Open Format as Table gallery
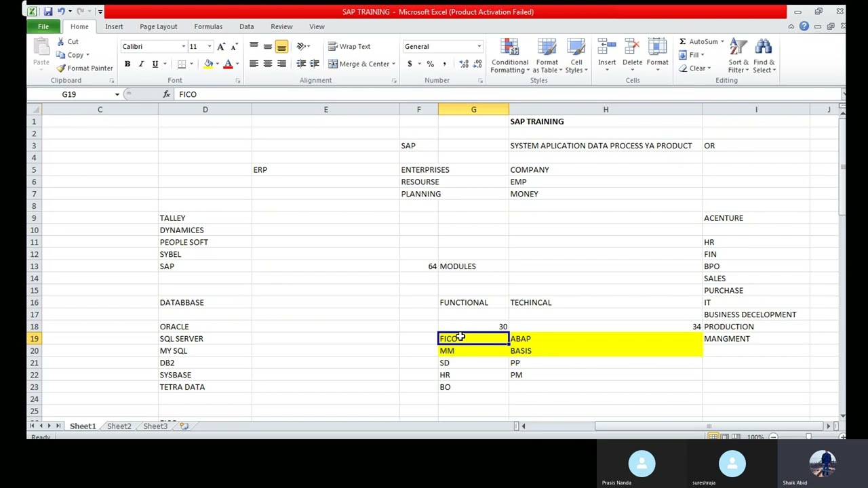 click(547, 56)
